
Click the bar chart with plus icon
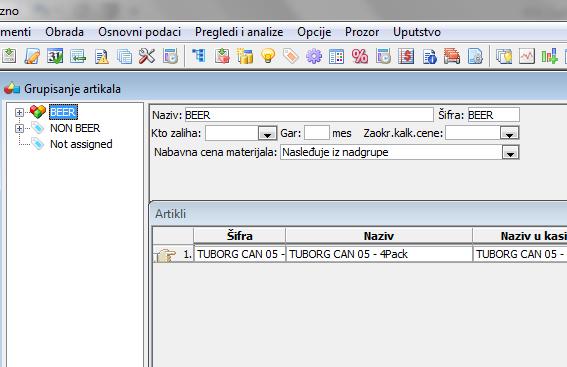[x=549, y=56]
